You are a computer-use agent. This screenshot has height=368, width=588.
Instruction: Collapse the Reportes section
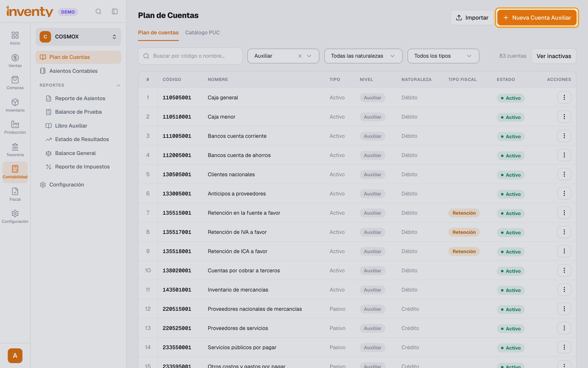[x=118, y=85]
